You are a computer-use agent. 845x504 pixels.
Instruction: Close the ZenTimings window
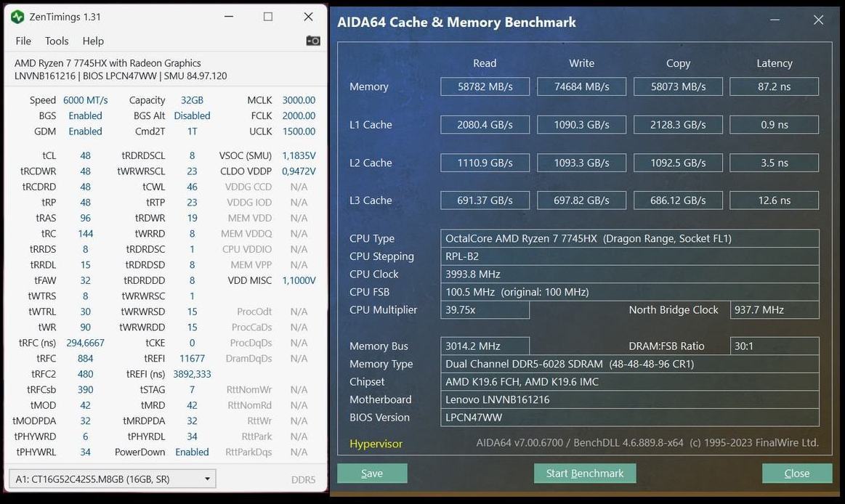tap(308, 17)
